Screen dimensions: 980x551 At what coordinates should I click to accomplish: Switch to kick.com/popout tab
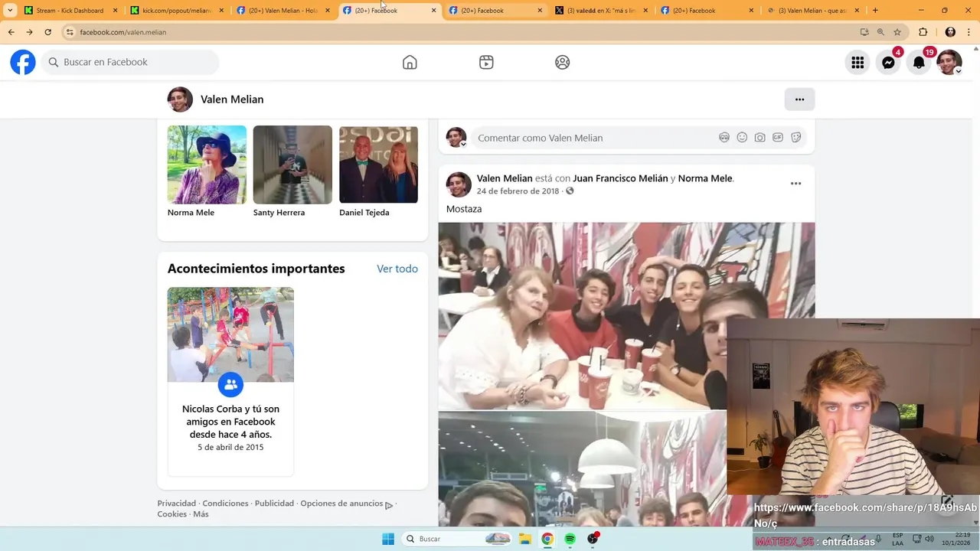[x=175, y=11]
